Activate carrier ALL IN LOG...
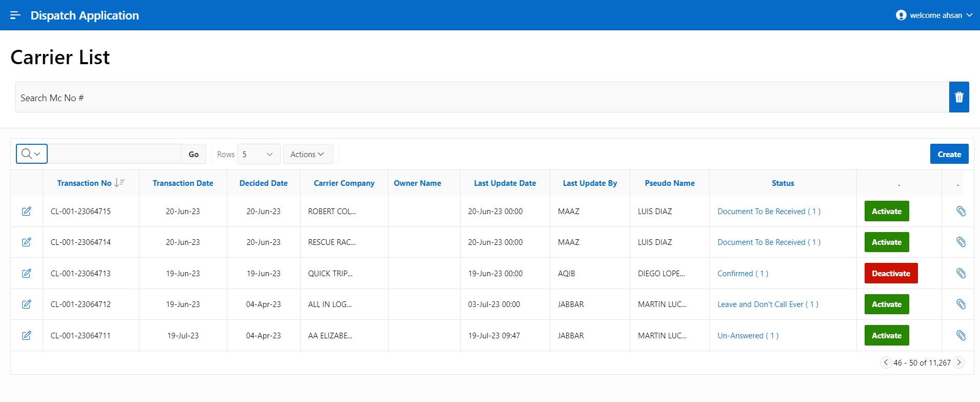Image resolution: width=980 pixels, height=402 pixels. tap(887, 304)
